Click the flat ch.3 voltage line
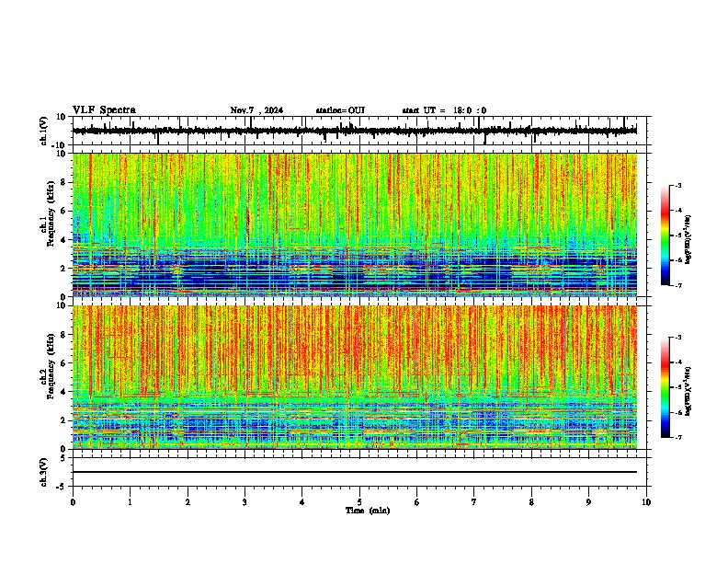 coord(355,472)
